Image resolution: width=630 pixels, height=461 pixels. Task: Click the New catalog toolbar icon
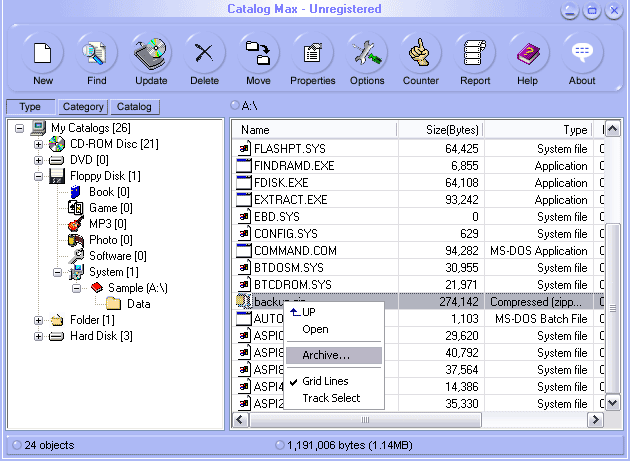42,54
